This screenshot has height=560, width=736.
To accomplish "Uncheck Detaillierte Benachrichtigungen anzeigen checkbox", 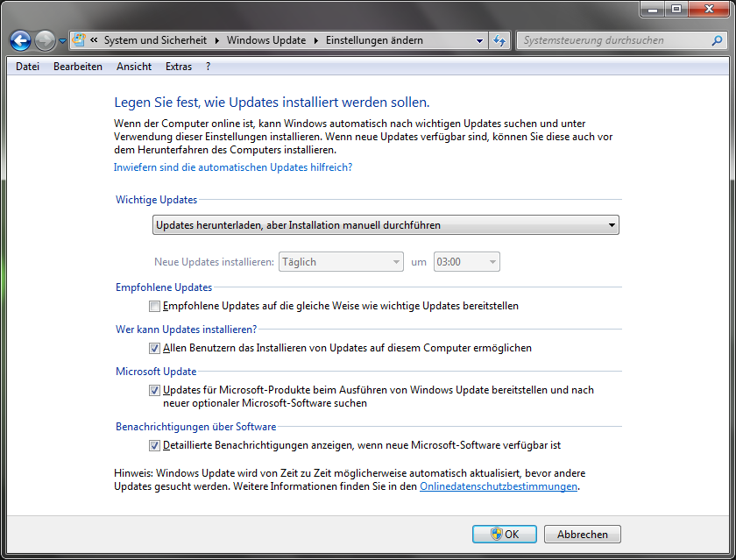I will click(x=154, y=445).
